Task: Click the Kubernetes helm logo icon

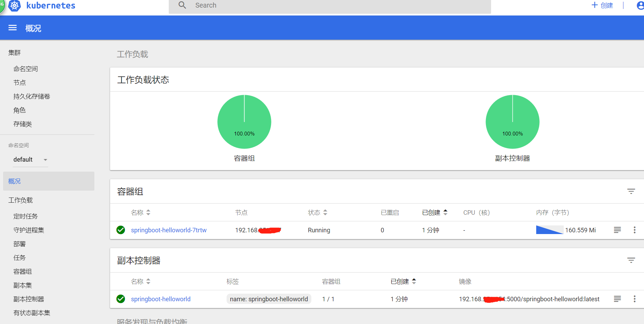Action: (14, 6)
